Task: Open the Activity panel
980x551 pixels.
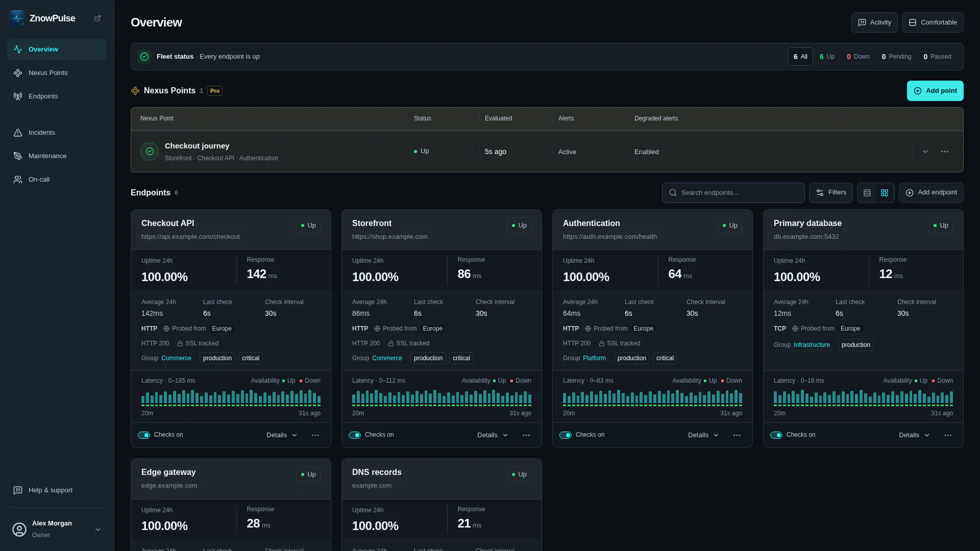Action: pos(874,22)
